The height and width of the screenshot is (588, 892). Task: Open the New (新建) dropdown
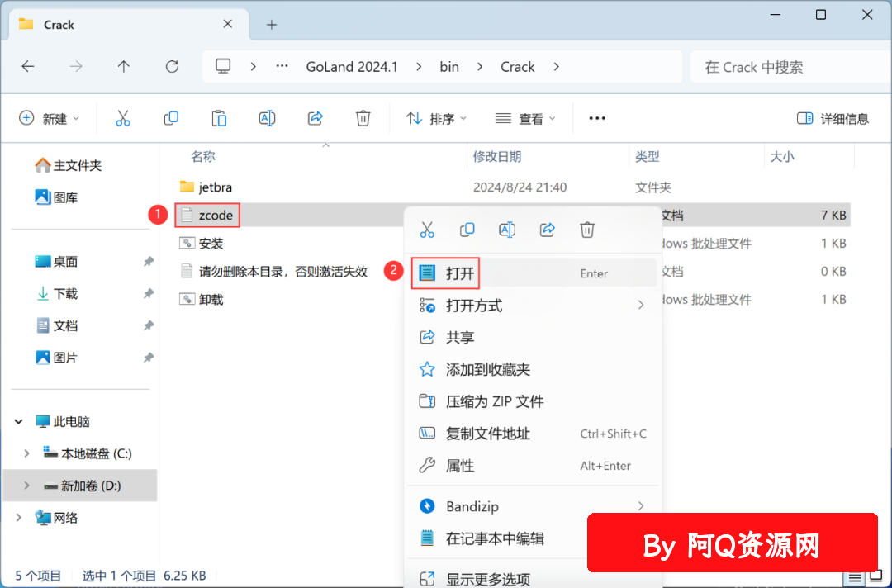pyautogui.click(x=49, y=118)
